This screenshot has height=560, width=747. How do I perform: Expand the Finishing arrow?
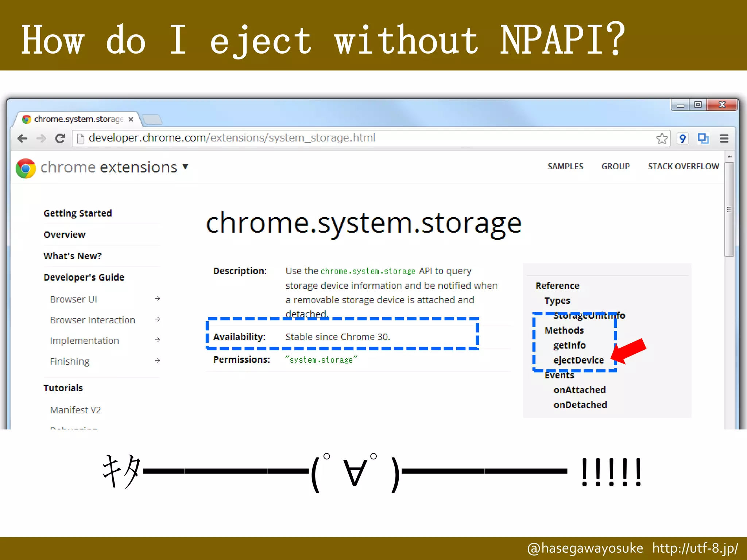(x=157, y=361)
